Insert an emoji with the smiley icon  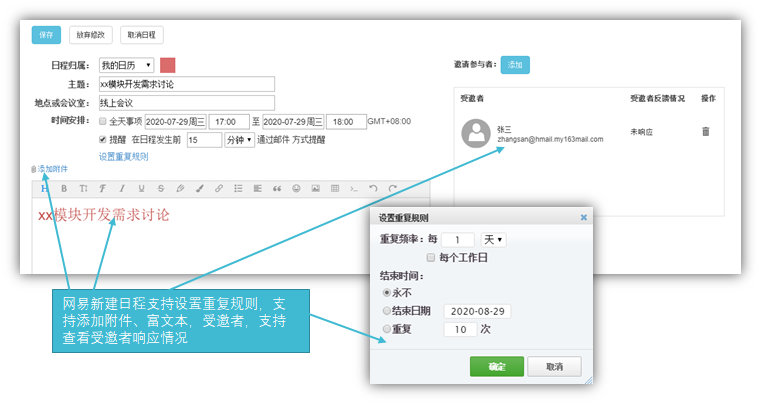coord(296,188)
